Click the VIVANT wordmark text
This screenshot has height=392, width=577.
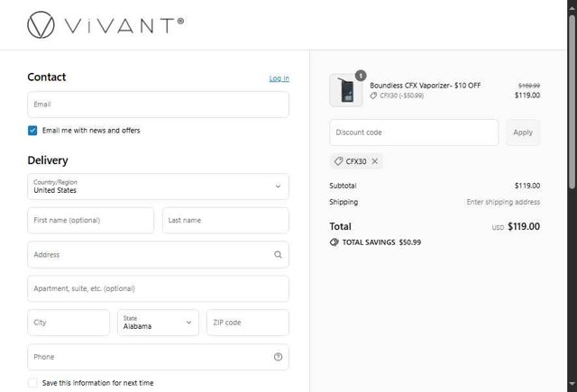[124, 26]
